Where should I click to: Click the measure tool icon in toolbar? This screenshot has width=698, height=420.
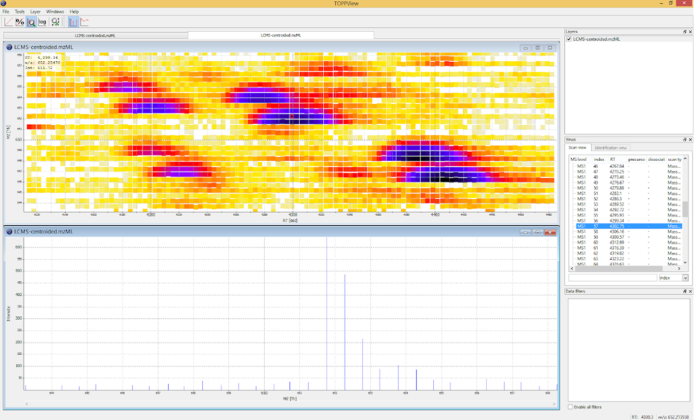coord(56,21)
